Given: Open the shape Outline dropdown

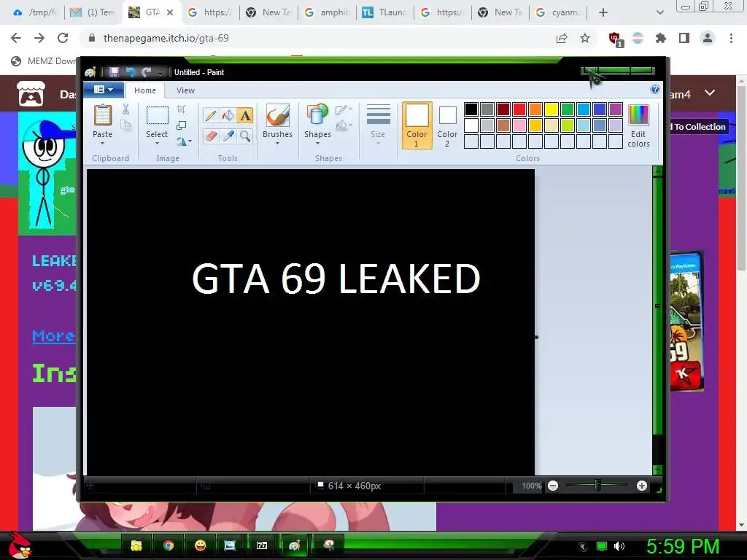Looking at the screenshot, I should pos(344,110).
